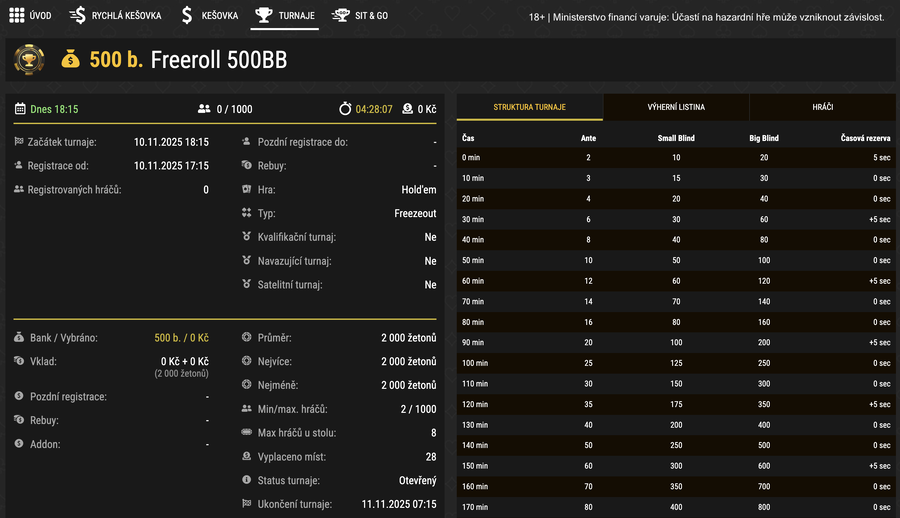Click the 04:28:07 countdown timer
The height and width of the screenshot is (518, 900).
coord(374,109)
